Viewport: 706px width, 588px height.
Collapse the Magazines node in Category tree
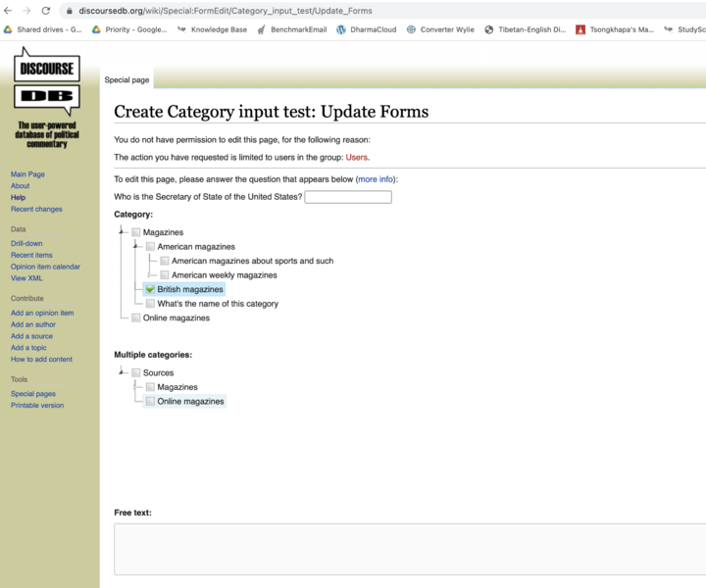[x=122, y=231]
